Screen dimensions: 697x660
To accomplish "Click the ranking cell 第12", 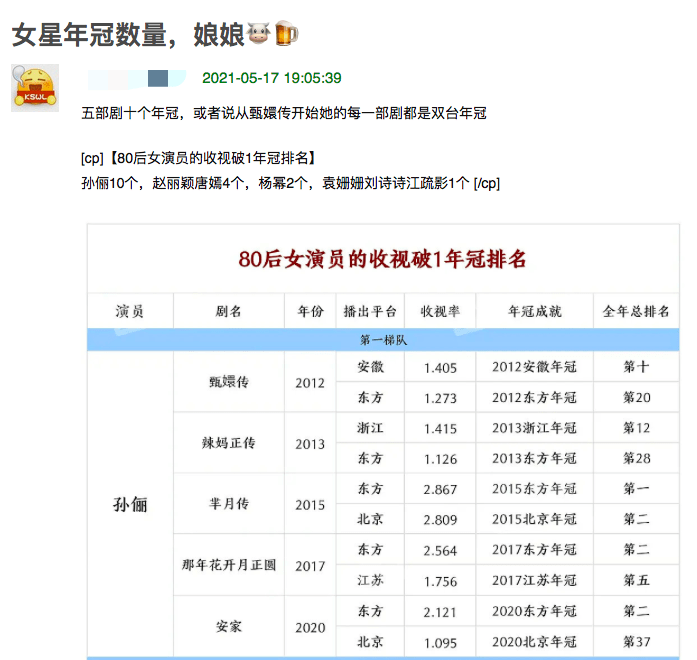I will (636, 428).
